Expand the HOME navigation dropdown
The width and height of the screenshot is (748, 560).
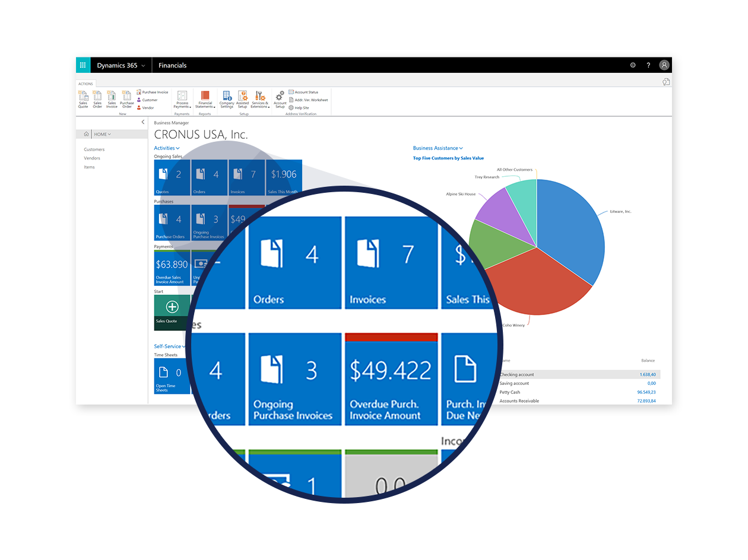coord(103,134)
